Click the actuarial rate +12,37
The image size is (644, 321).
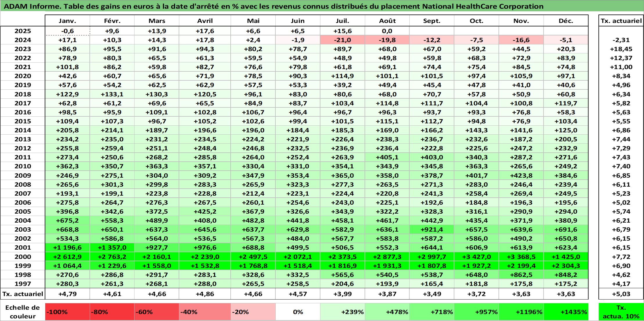click(621, 58)
